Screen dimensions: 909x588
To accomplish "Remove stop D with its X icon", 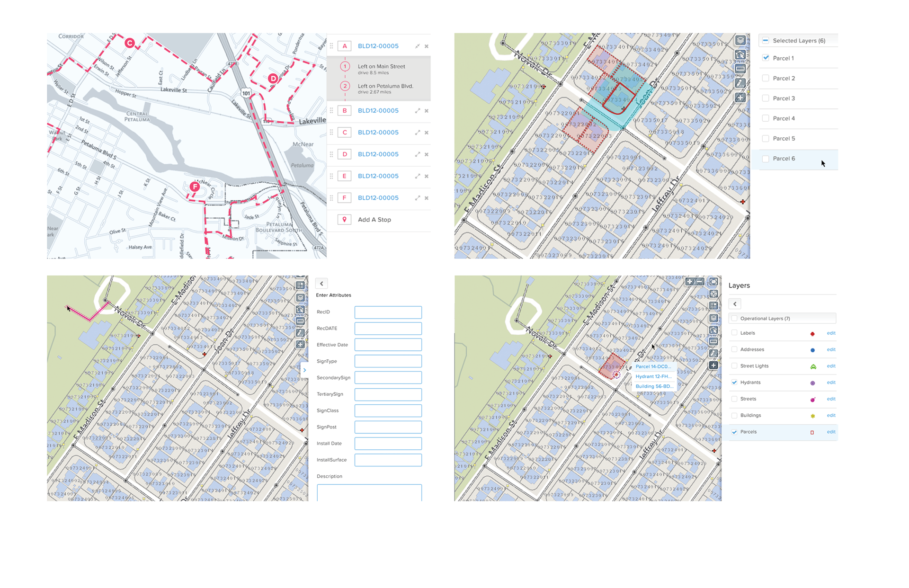I will coord(427,154).
